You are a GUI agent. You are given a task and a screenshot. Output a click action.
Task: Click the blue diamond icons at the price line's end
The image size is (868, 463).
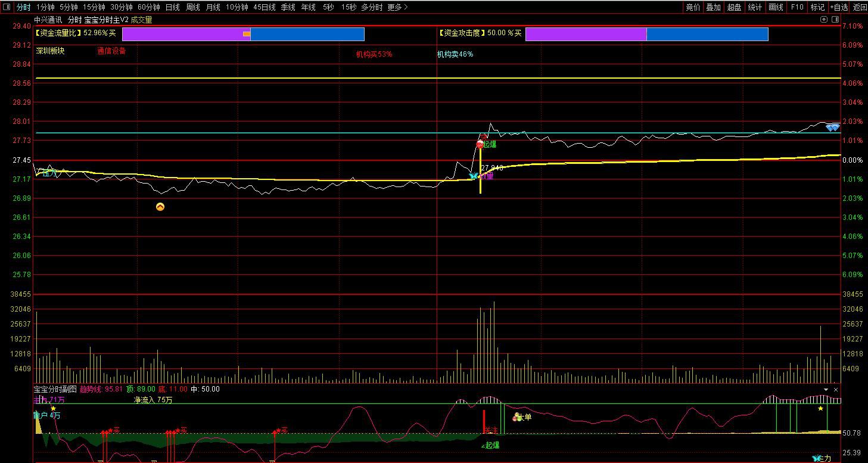[x=832, y=128]
